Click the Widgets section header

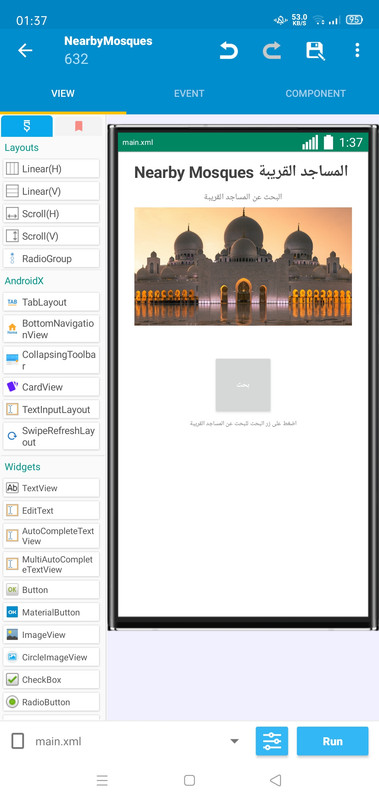pyautogui.click(x=22, y=467)
